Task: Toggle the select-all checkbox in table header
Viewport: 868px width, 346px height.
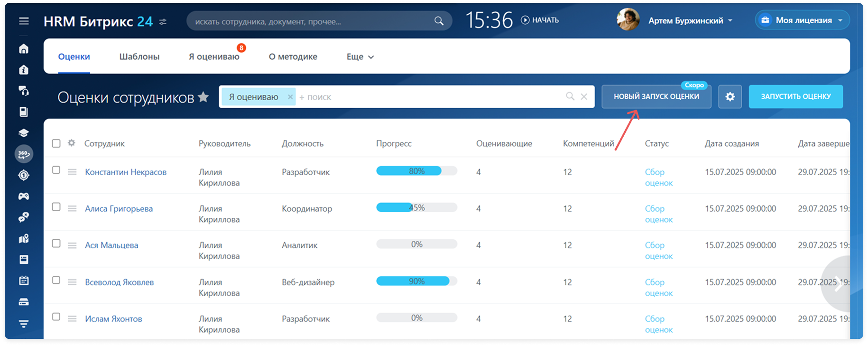Action: click(56, 143)
